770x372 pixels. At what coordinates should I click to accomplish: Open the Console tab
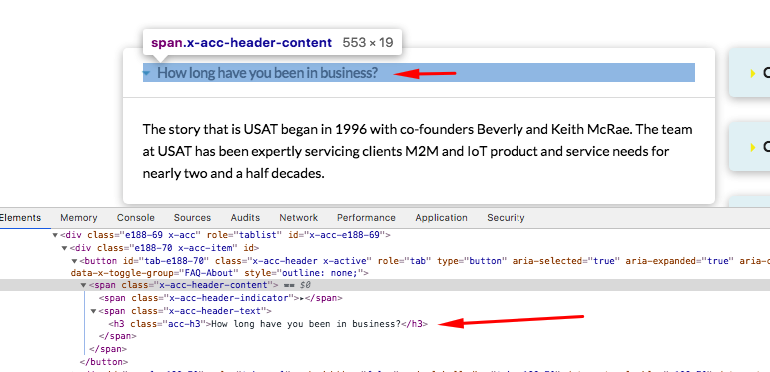click(x=136, y=217)
